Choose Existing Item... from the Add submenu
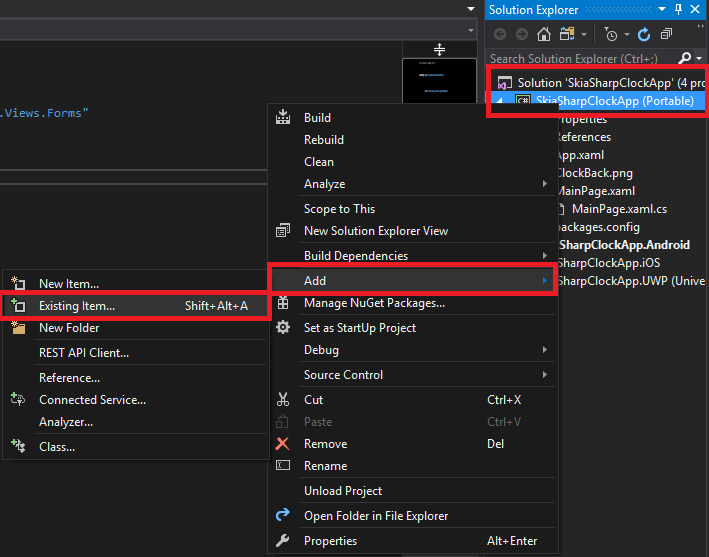 [77, 306]
